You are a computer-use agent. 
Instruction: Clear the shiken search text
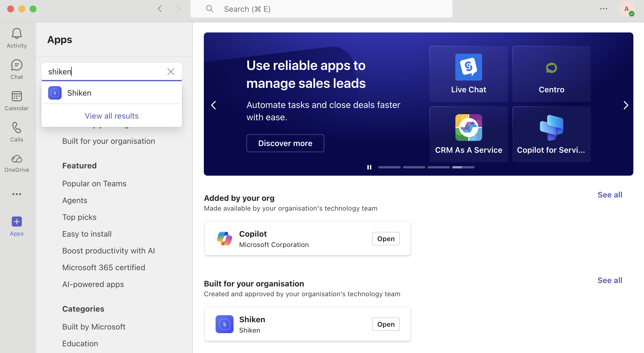tap(171, 72)
